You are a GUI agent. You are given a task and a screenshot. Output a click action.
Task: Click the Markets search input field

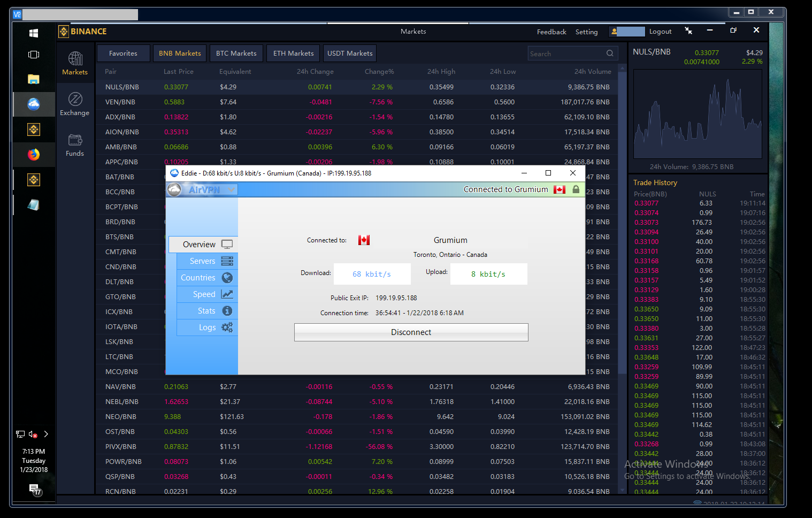(567, 54)
